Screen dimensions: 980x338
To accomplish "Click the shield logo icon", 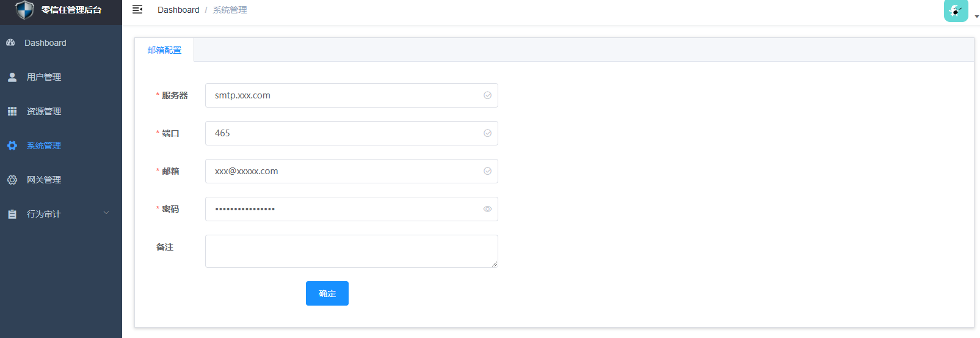I will pos(24,10).
